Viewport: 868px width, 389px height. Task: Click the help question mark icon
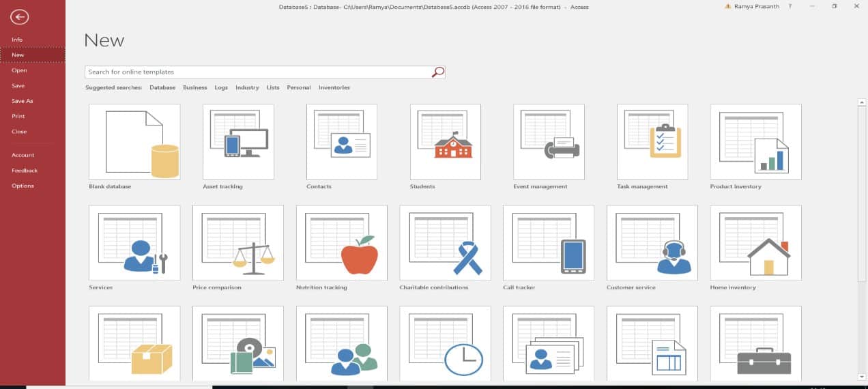pos(790,6)
